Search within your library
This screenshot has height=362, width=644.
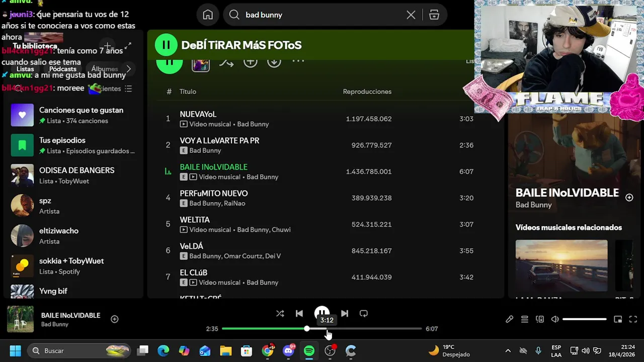[x=19, y=88]
